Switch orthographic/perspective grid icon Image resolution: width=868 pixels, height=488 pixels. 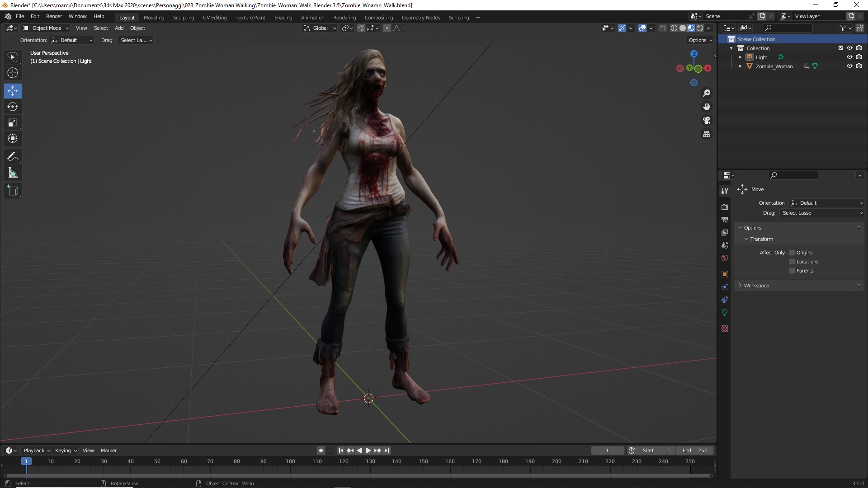pos(707,134)
